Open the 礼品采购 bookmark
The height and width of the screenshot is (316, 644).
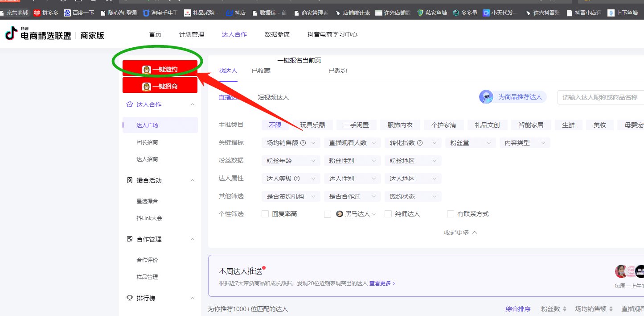pyautogui.click(x=201, y=13)
